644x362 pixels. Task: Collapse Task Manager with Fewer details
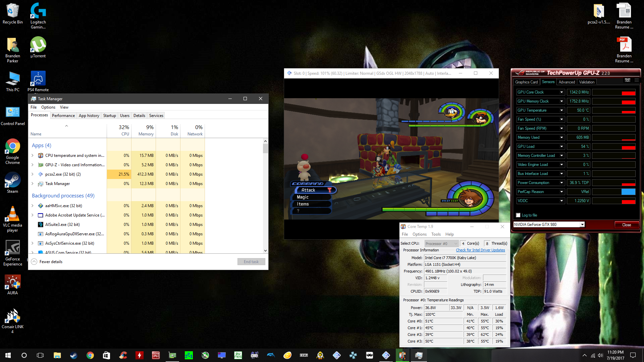coord(47,262)
